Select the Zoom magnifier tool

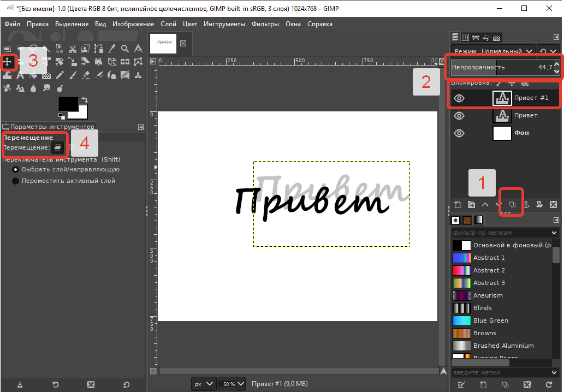(125, 49)
